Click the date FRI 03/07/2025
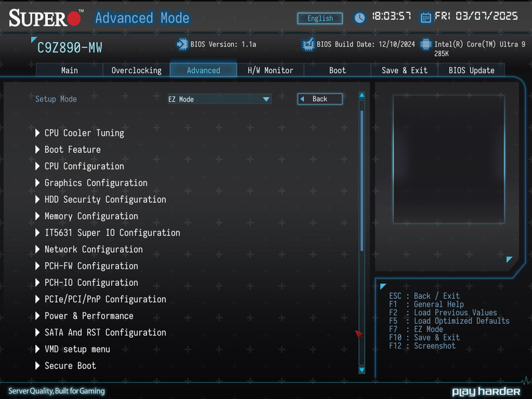Image resolution: width=532 pixels, height=399 pixels. click(x=476, y=16)
